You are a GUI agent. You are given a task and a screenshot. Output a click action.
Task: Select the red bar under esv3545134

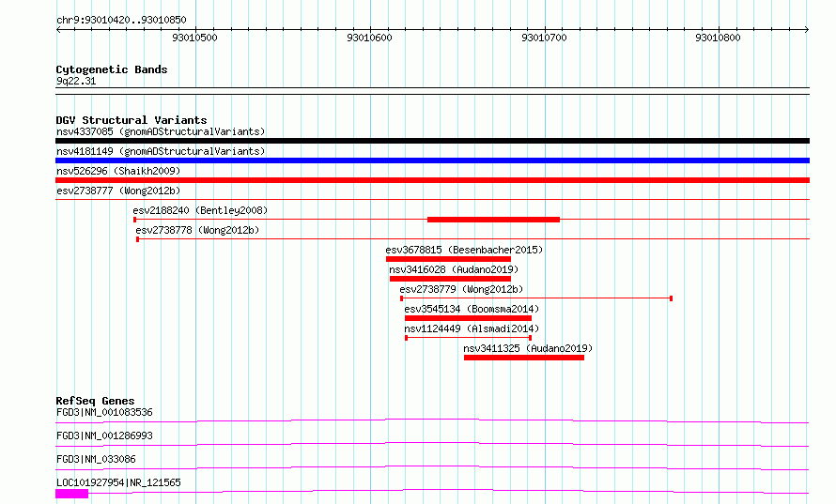coord(468,318)
